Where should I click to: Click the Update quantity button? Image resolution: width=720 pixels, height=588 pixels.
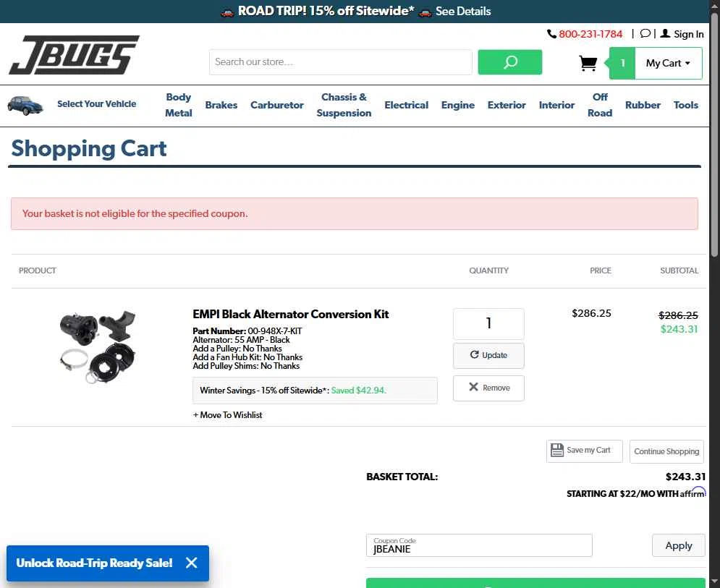[488, 355]
